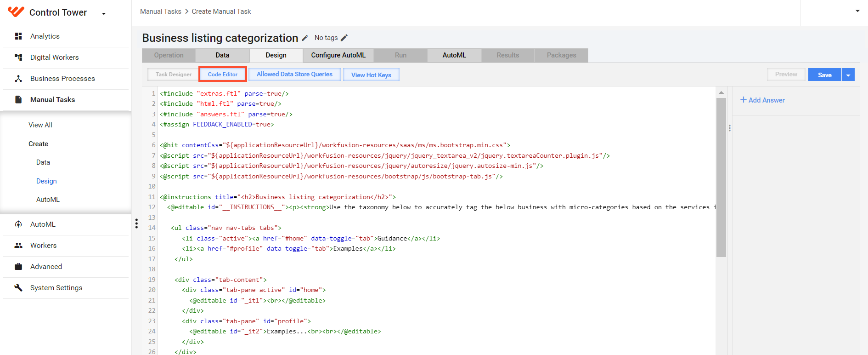Open the Control Tower dropdown arrow
The image size is (868, 355).
104,14
